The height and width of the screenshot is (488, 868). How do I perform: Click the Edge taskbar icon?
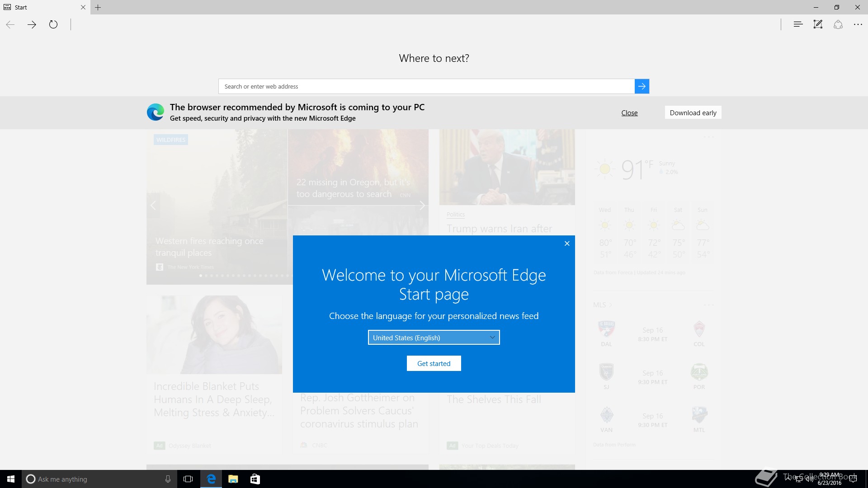pyautogui.click(x=211, y=479)
